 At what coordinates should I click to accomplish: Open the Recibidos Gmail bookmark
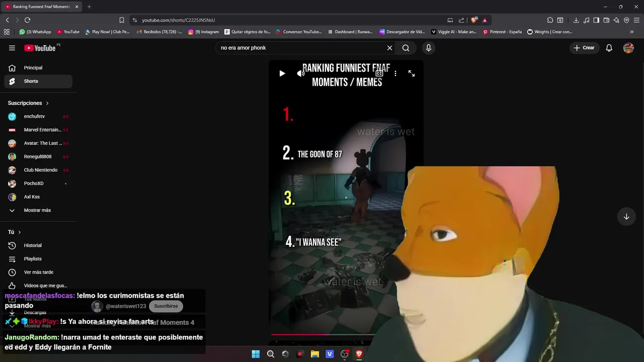coord(159,32)
